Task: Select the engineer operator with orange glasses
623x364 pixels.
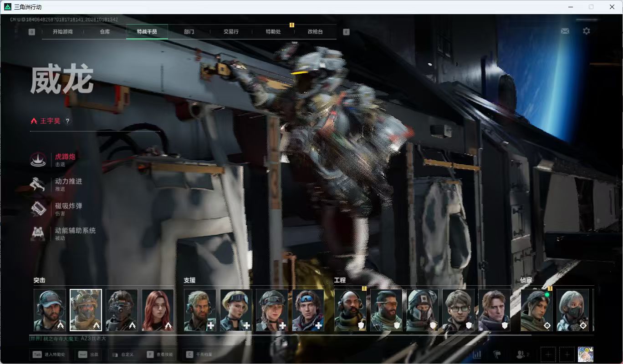Action: pos(386,310)
